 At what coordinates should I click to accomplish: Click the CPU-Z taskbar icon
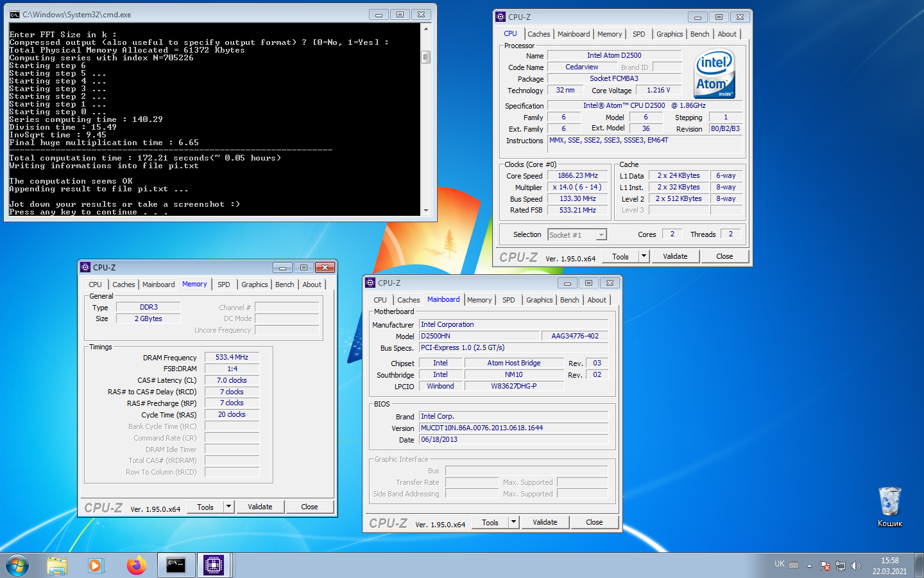(214, 565)
